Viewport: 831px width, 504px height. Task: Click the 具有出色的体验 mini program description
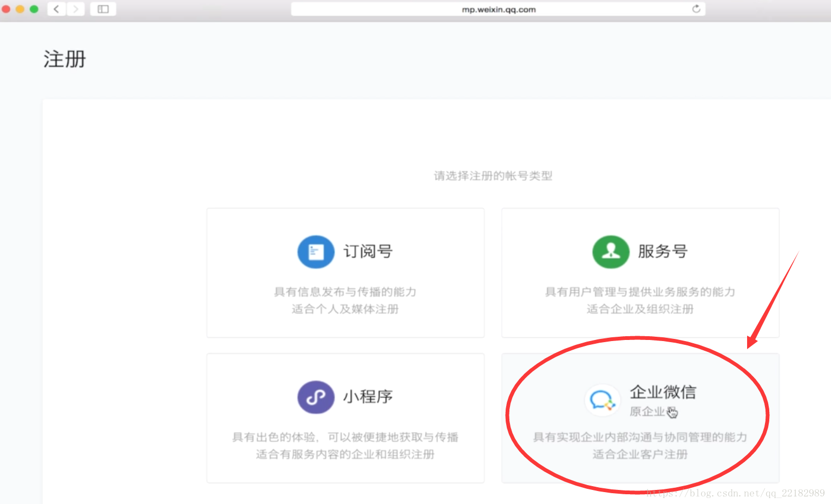(345, 437)
